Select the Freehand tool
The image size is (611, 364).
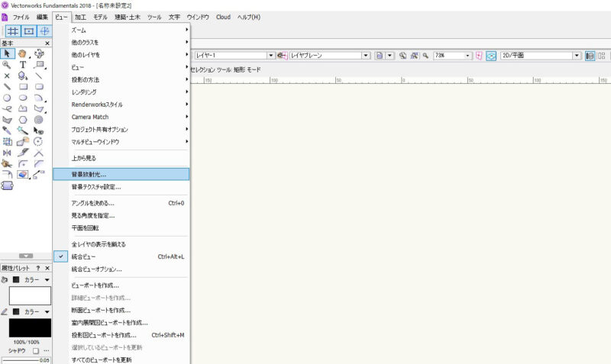[7, 108]
